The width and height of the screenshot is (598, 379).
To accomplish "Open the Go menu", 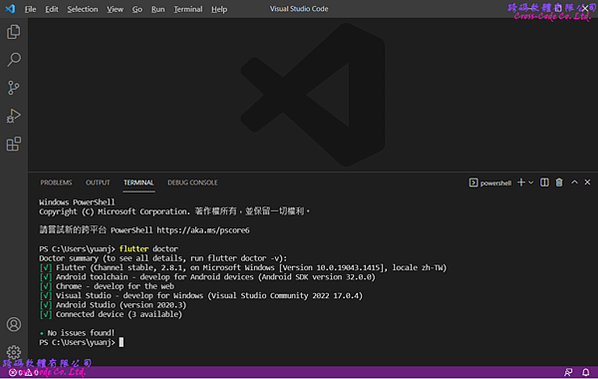I will coord(137,9).
